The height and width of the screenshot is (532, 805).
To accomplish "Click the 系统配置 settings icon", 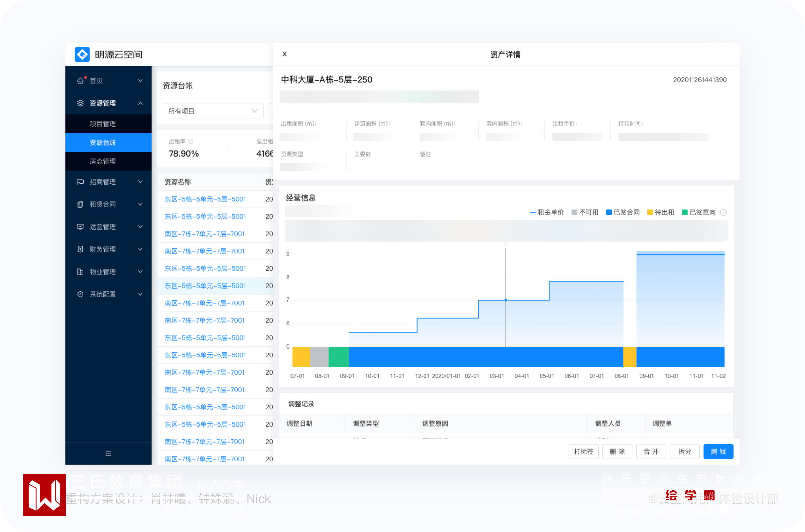I will click(x=80, y=294).
